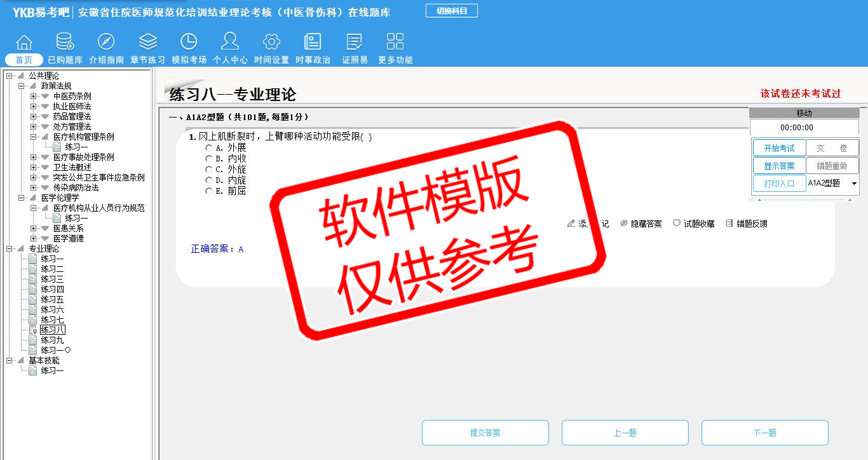Expand the 医患关系 tree node

(x=34, y=229)
